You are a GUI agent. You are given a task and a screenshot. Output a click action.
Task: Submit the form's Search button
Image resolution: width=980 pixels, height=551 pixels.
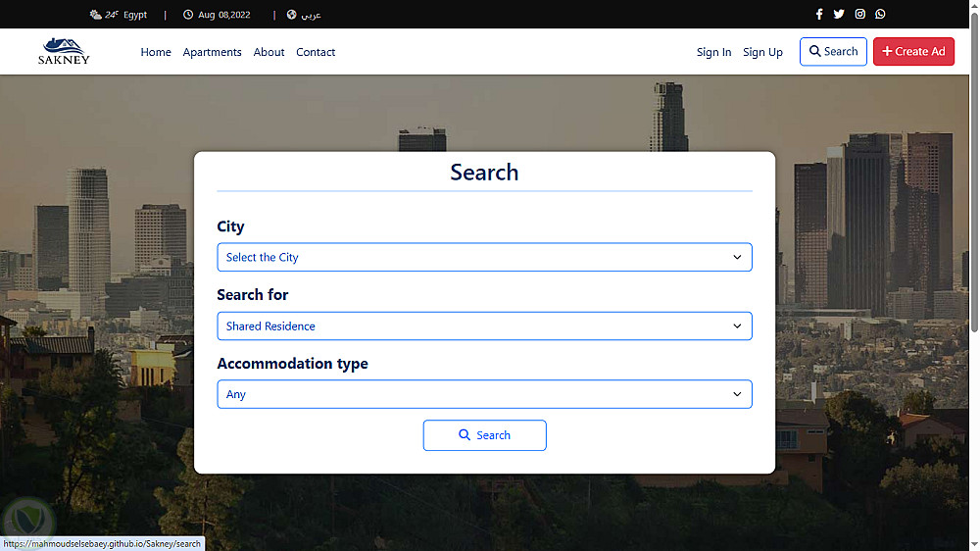(484, 435)
